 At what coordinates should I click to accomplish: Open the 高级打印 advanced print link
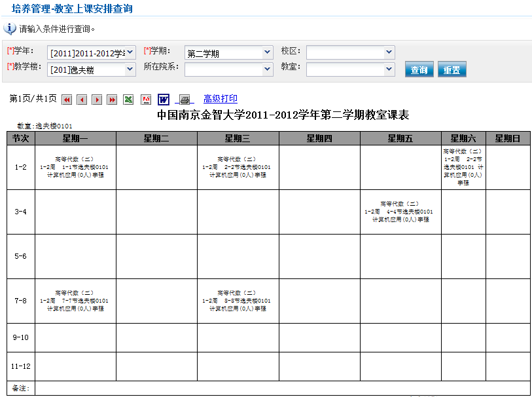(221, 99)
